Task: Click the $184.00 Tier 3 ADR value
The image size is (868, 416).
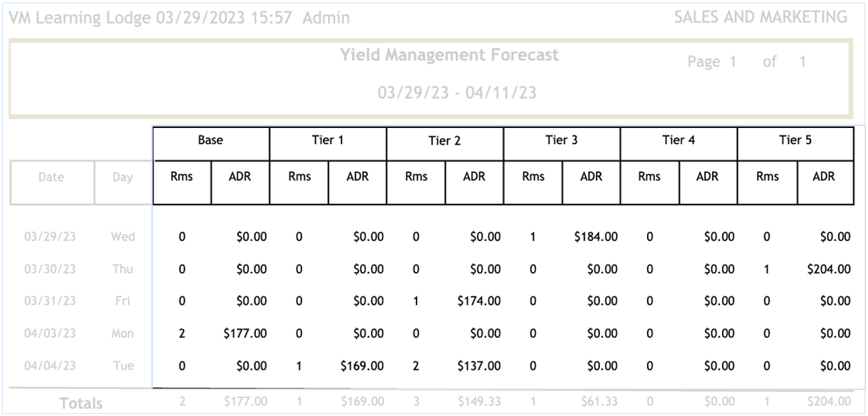Action: (595, 236)
